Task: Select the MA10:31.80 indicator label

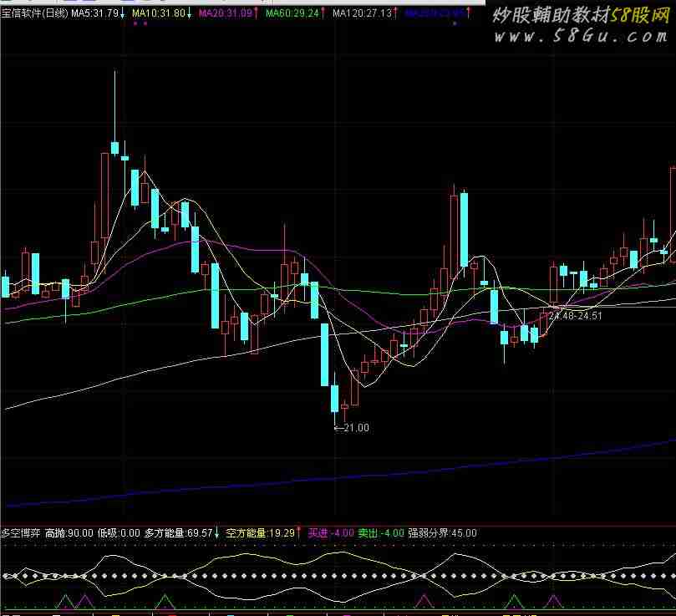Action: click(x=158, y=14)
